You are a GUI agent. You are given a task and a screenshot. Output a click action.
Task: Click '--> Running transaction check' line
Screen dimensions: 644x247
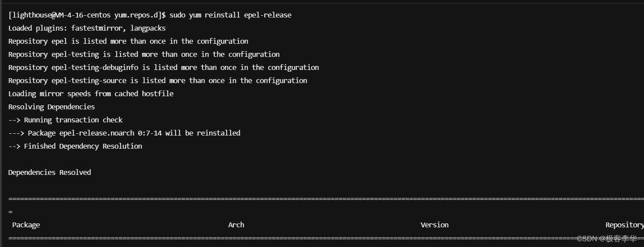pos(65,120)
